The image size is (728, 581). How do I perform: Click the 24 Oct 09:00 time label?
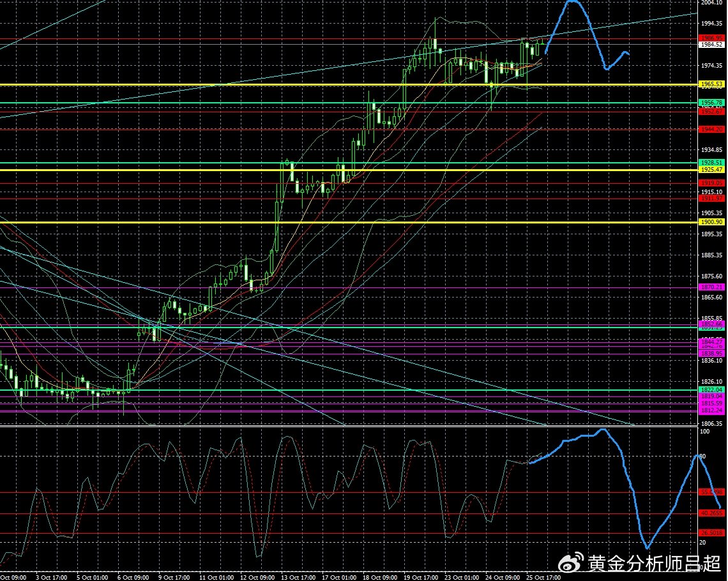(x=503, y=578)
